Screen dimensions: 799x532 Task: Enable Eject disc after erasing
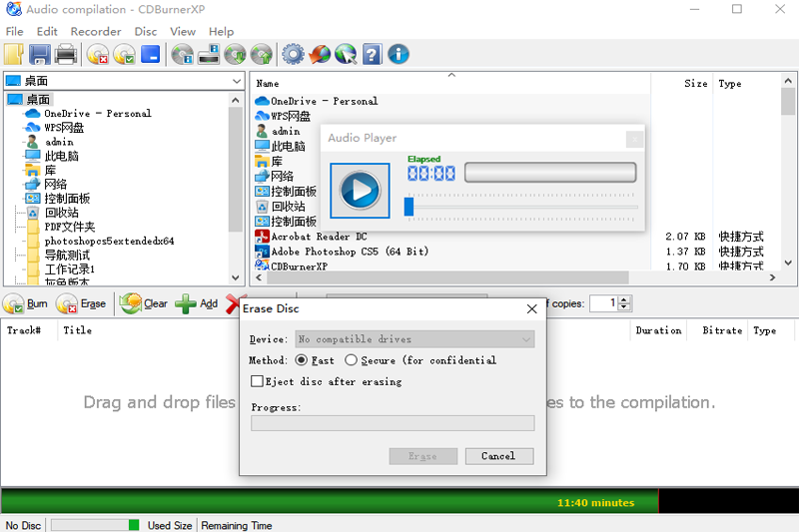(x=258, y=381)
